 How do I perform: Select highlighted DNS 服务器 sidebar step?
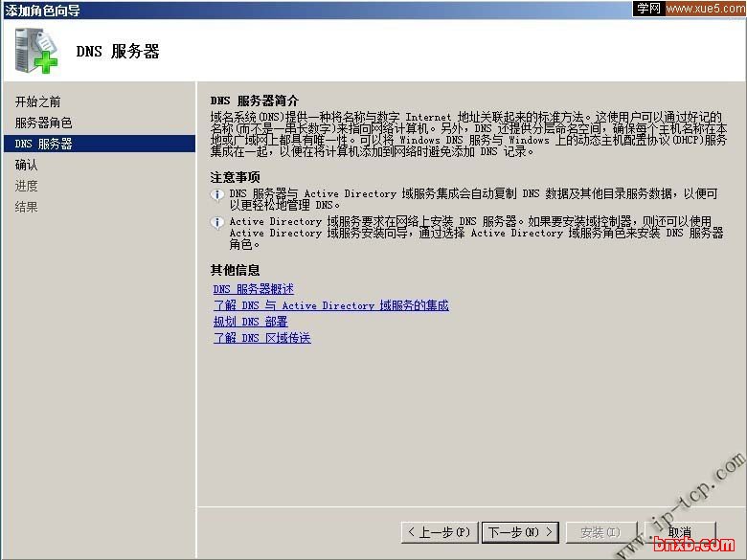pyautogui.click(x=99, y=144)
